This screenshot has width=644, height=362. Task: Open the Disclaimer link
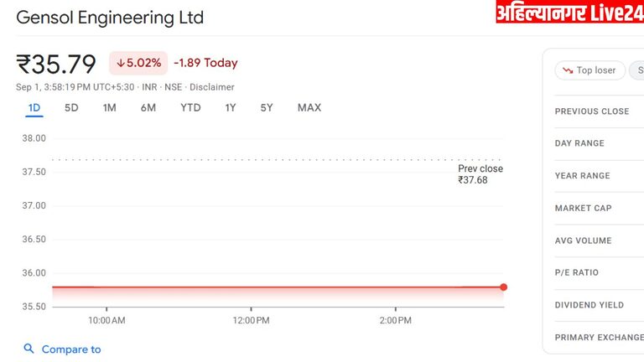212,87
